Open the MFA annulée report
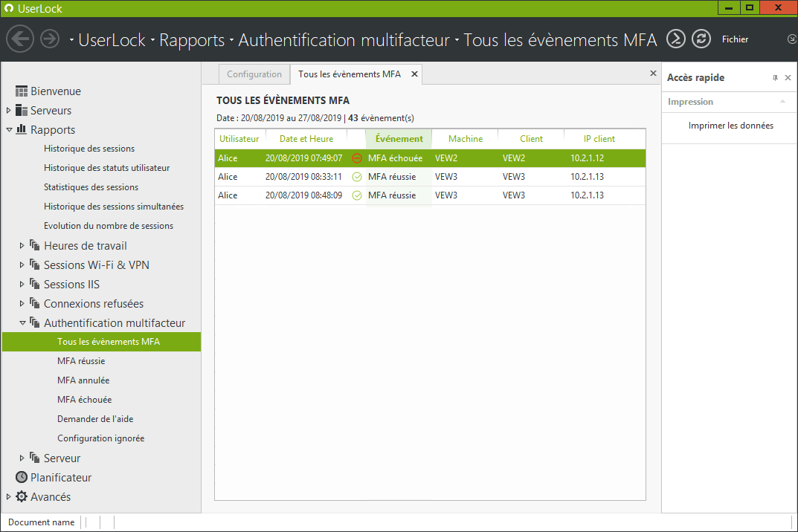Viewport: 798px width, 532px height. 83,380
